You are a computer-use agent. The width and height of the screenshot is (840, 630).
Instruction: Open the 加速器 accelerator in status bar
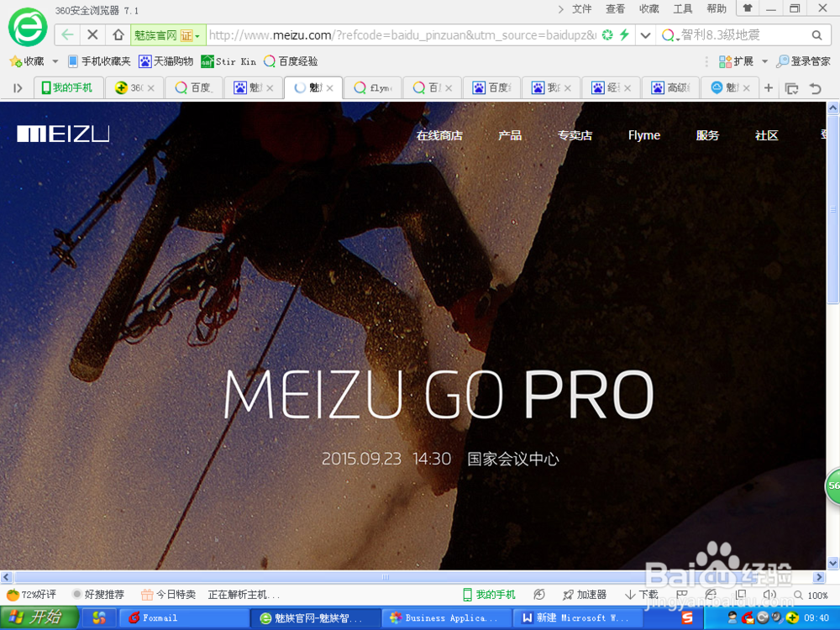click(x=585, y=595)
